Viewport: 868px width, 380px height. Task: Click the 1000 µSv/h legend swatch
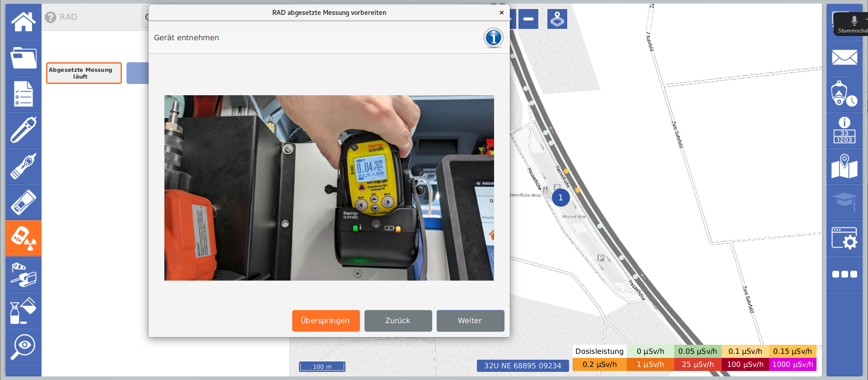793,364
